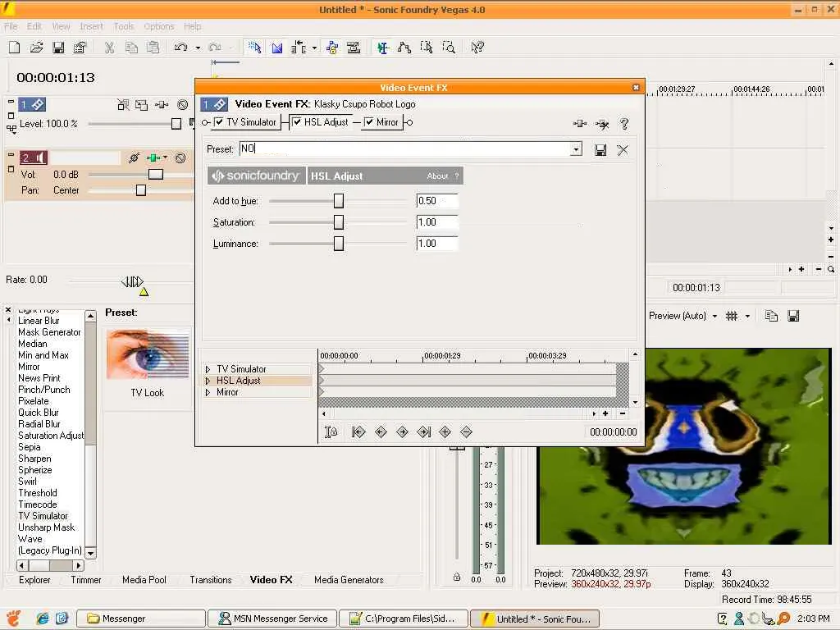Click the Open project folder icon
Screen dimensions: 840x630
pos(36,48)
